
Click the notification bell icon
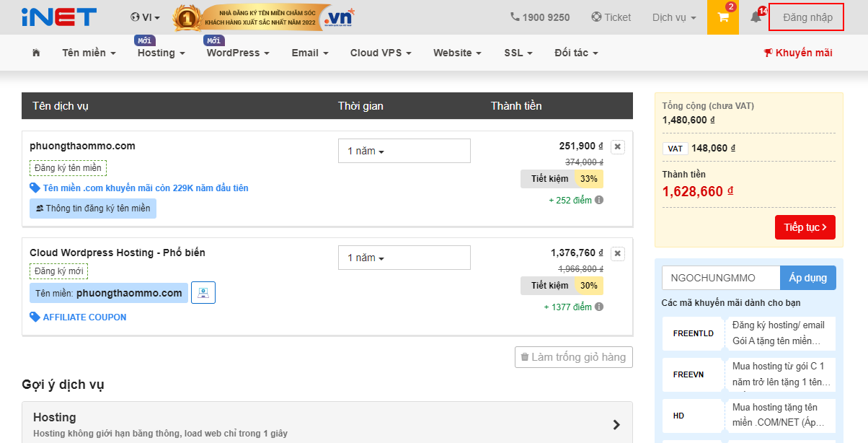coord(756,17)
